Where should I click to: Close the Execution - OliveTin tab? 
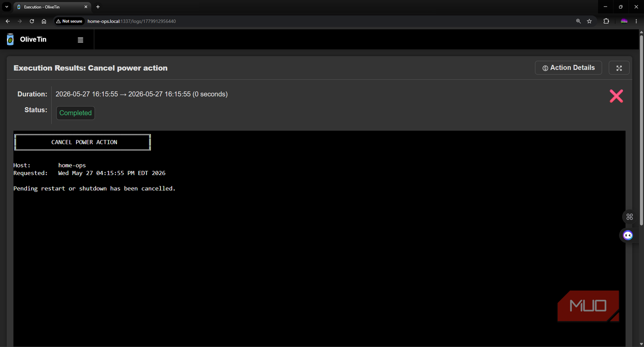(x=86, y=7)
